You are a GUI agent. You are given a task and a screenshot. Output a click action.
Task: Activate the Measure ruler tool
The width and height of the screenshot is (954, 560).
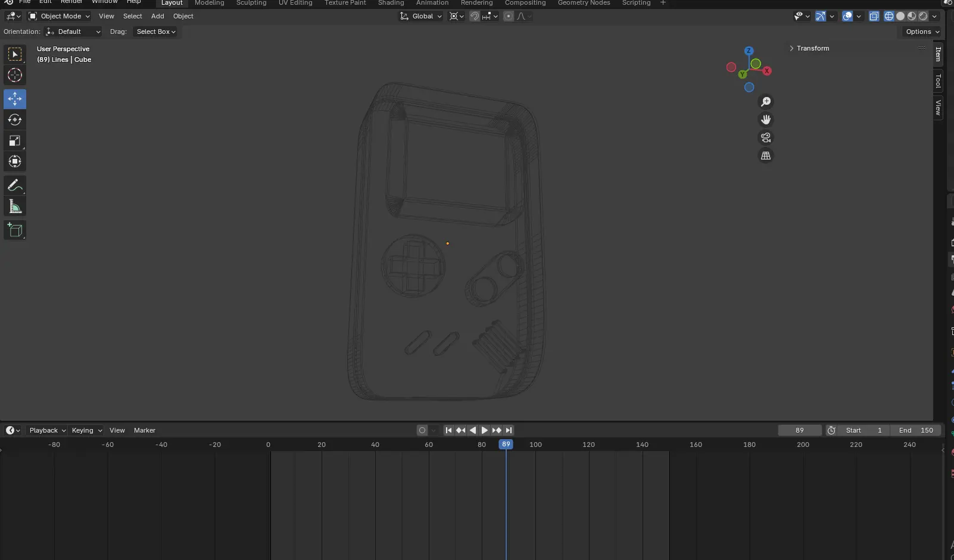[x=15, y=207]
